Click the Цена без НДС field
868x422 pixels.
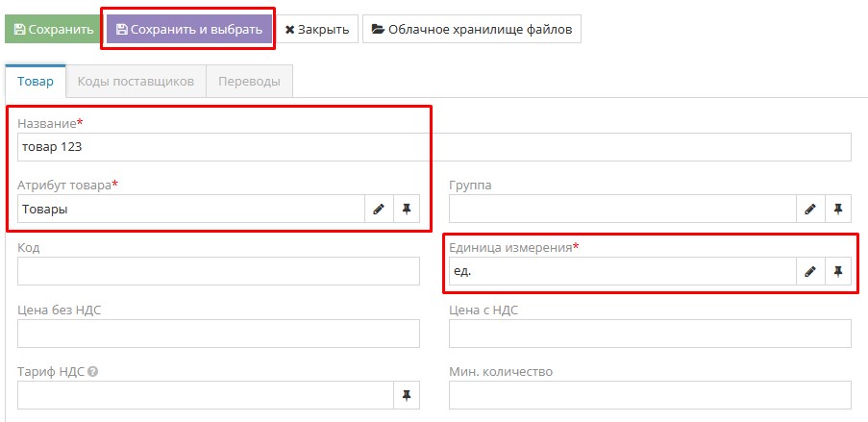coord(218,334)
